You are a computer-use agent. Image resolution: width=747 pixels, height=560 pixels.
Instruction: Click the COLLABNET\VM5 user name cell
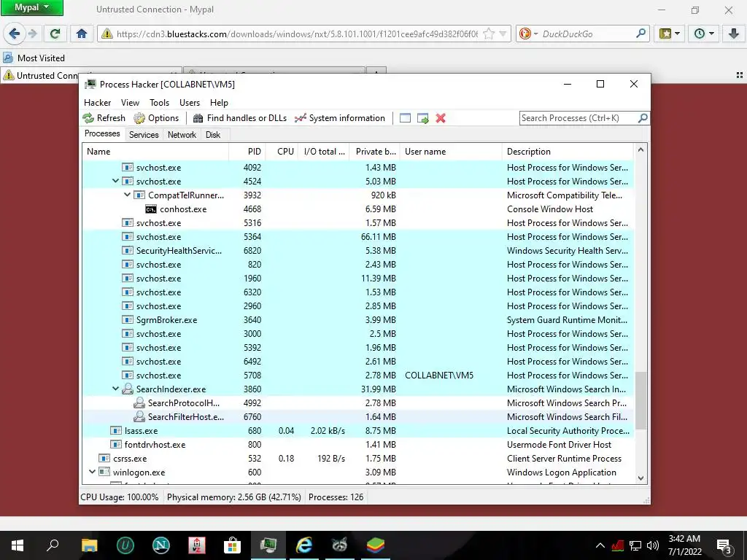pyautogui.click(x=439, y=376)
